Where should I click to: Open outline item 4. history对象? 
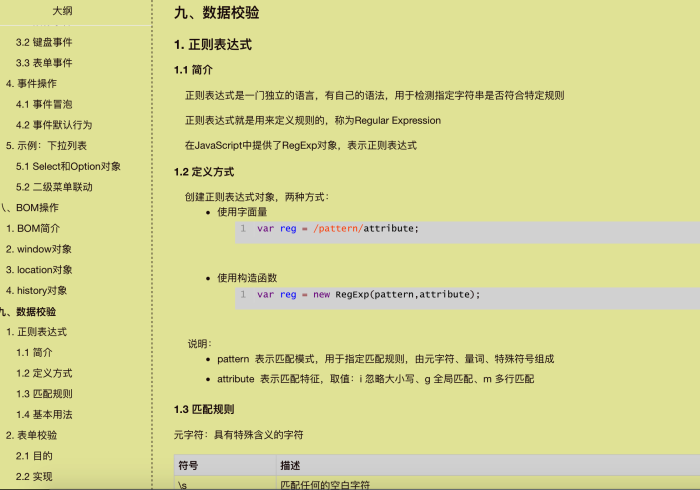click(36, 291)
